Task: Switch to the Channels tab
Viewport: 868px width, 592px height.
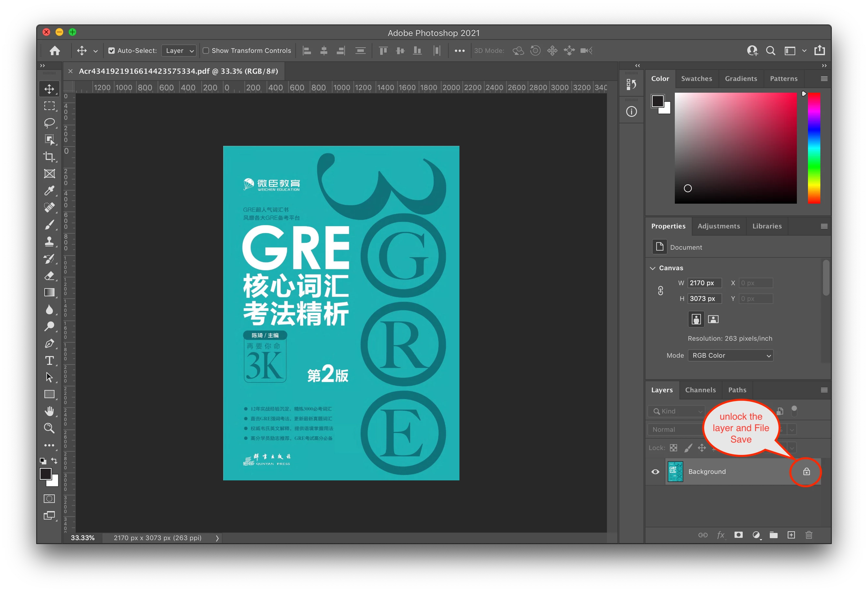Action: point(700,390)
